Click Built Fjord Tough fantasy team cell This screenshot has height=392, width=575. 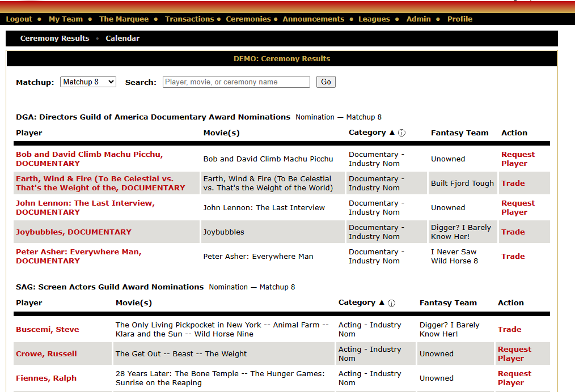pyautogui.click(x=462, y=183)
